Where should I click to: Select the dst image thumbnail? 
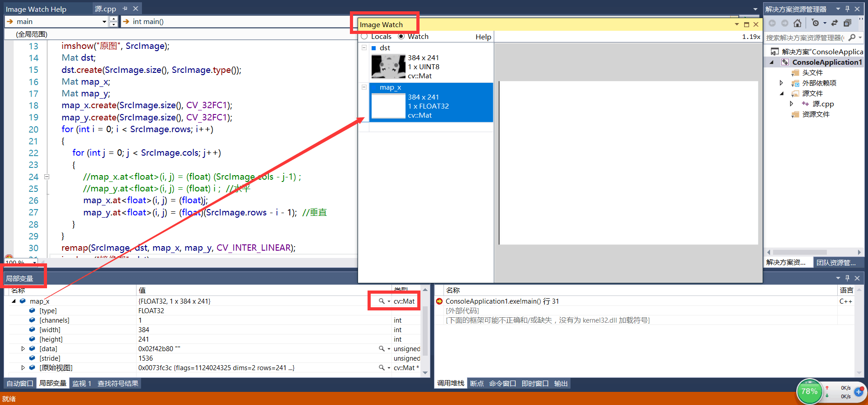[388, 67]
